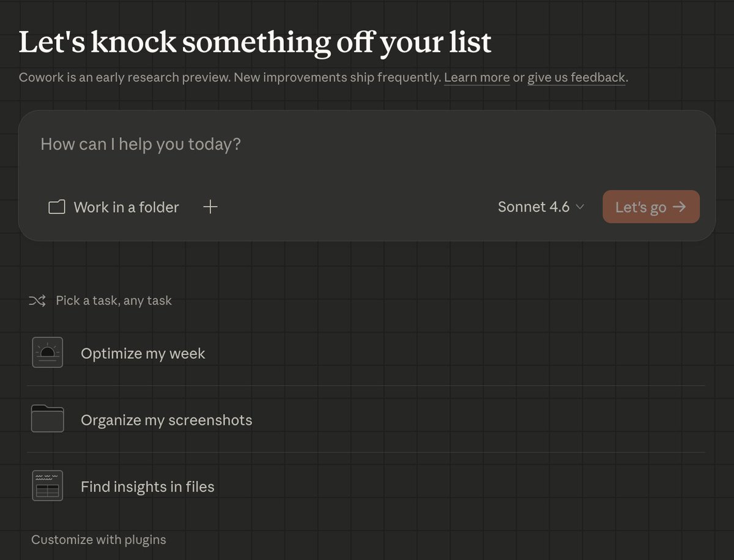The image size is (734, 560).
Task: Follow the give us feedback link
Action: pyautogui.click(x=576, y=78)
